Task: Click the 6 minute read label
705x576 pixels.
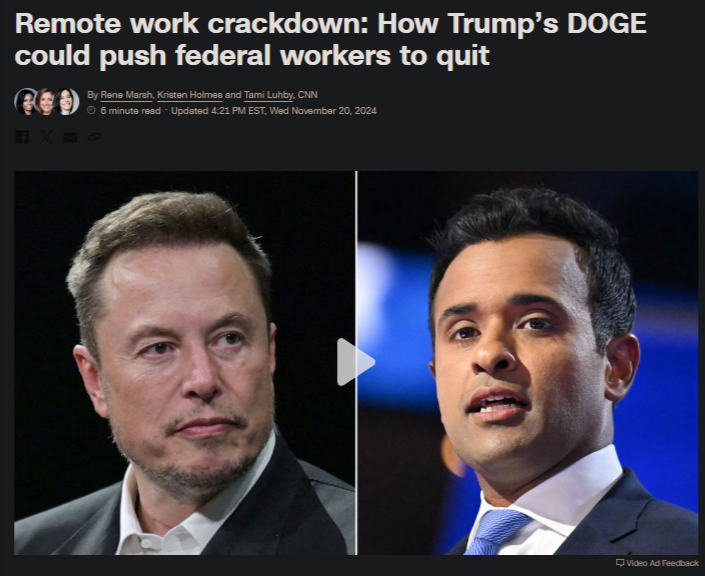Action: [130, 111]
